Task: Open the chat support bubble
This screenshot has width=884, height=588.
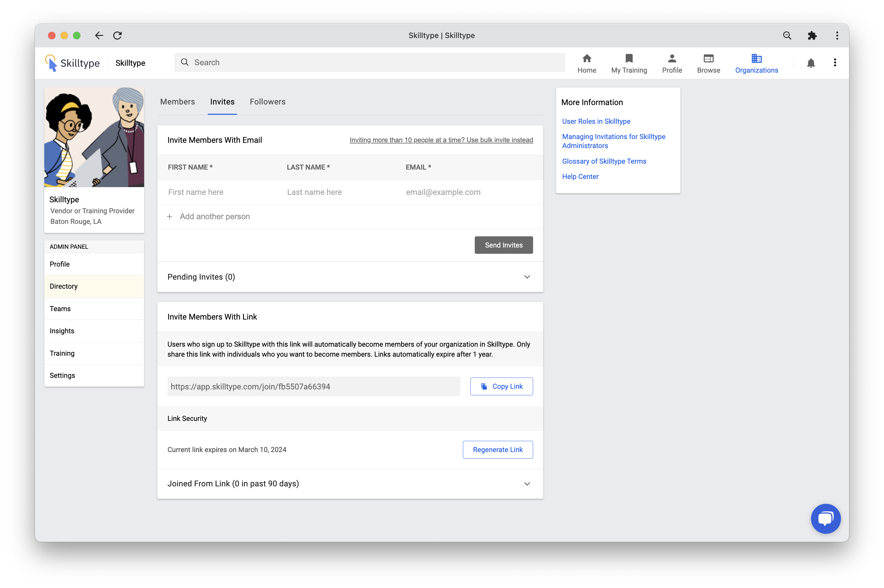Action: click(x=825, y=518)
